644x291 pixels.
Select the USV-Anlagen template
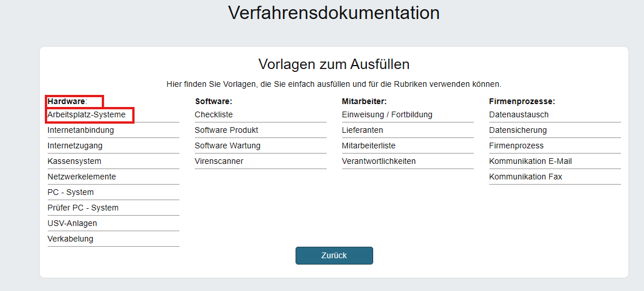[72, 224]
